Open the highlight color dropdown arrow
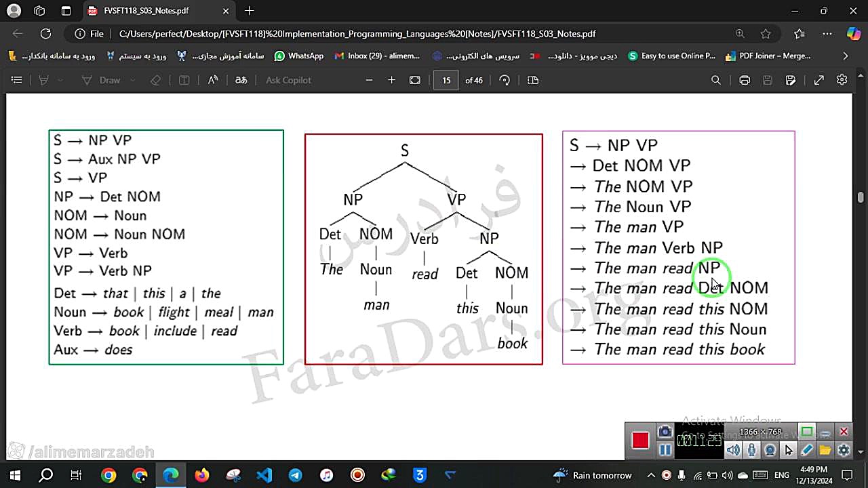The image size is (868, 488). (x=60, y=80)
